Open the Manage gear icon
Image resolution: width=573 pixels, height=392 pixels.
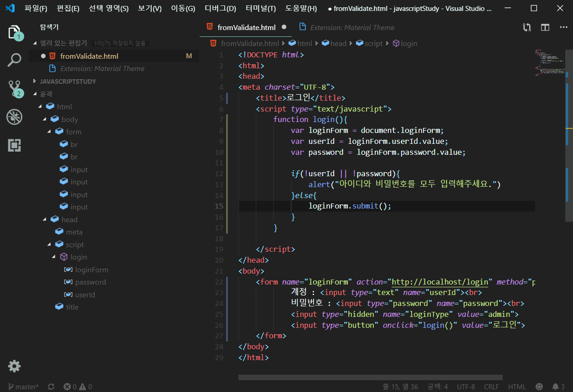[14, 366]
